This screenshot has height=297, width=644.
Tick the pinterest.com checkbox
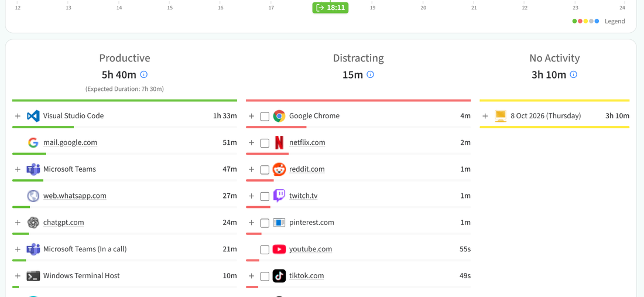265,223
